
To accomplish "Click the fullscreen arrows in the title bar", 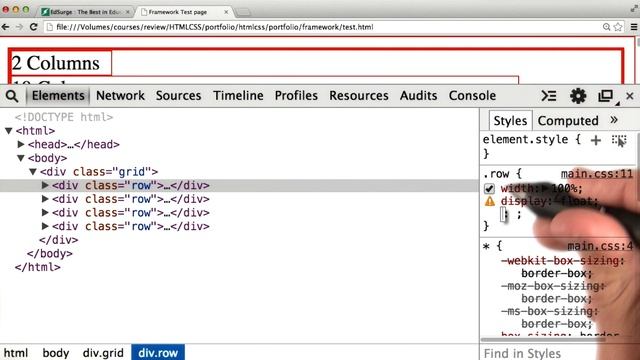I will point(634,7).
